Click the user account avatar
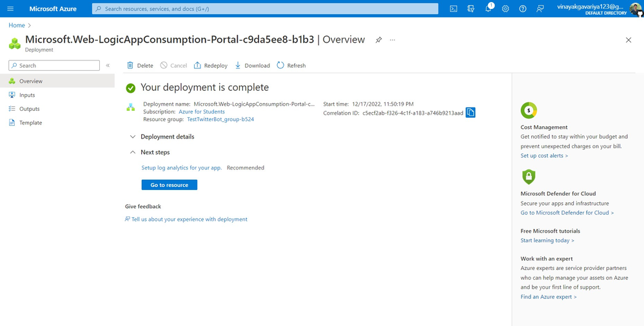The width and height of the screenshot is (644, 326). tap(636, 8)
